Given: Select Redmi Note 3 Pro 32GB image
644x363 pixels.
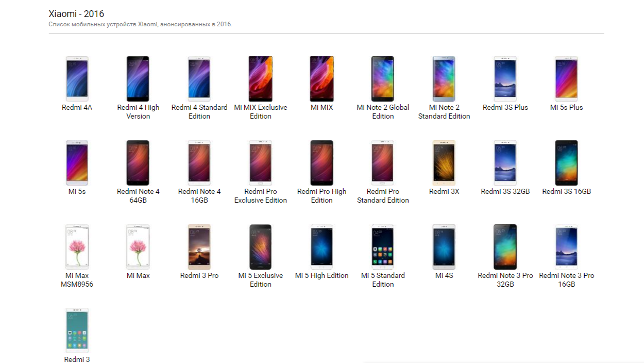Looking at the screenshot, I should (x=505, y=247).
